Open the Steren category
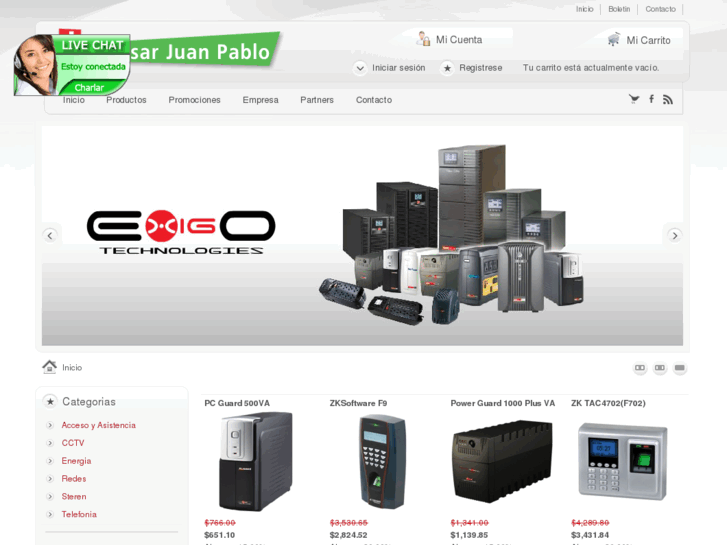 pyautogui.click(x=74, y=497)
